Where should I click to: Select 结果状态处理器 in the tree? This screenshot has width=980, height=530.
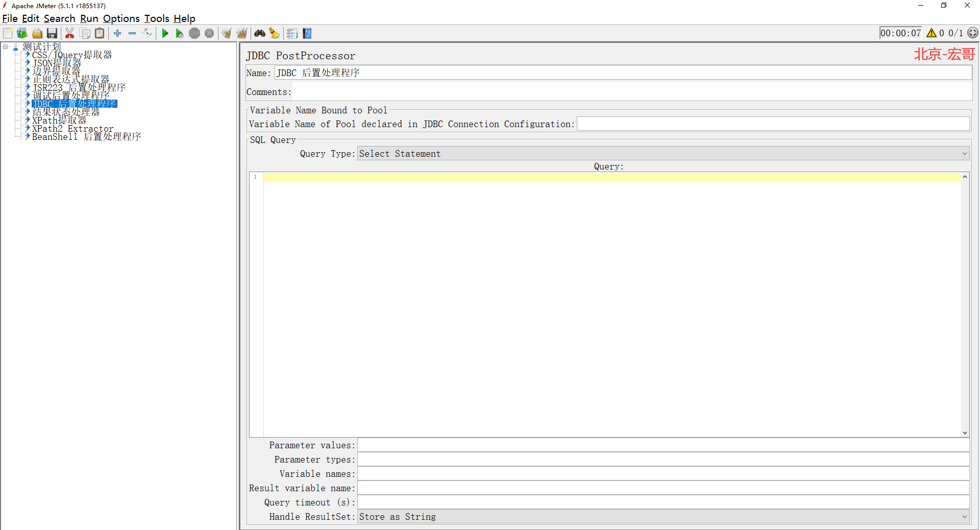point(66,112)
